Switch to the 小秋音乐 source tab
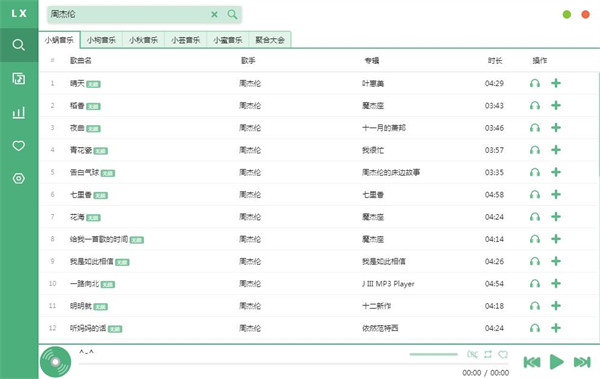 point(143,40)
